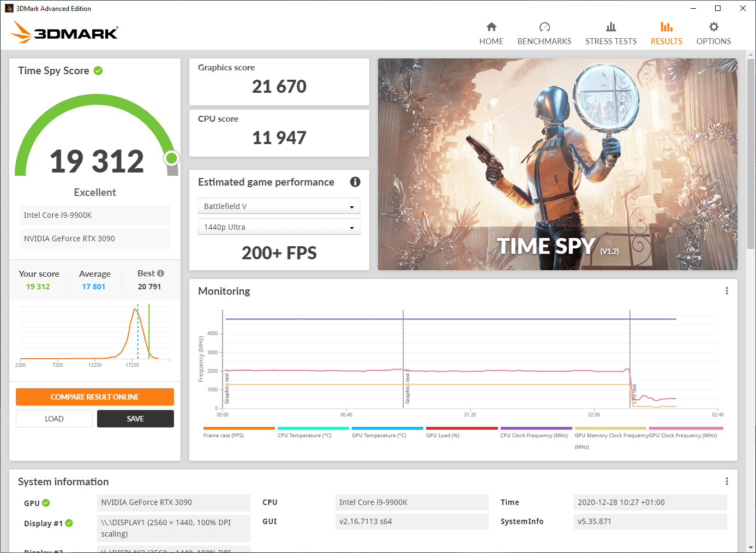Image resolution: width=756 pixels, height=553 pixels.
Task: Click the Excellent rating label
Action: [x=95, y=192]
